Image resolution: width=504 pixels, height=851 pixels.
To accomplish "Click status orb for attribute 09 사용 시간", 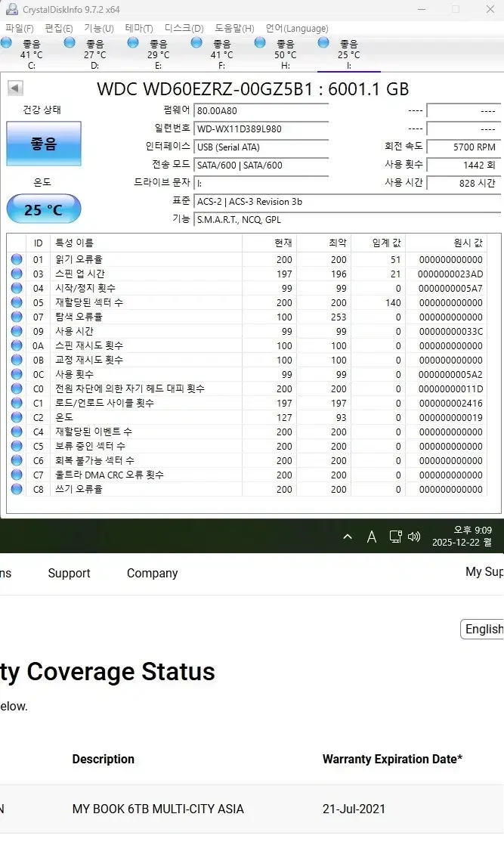I will (17, 331).
